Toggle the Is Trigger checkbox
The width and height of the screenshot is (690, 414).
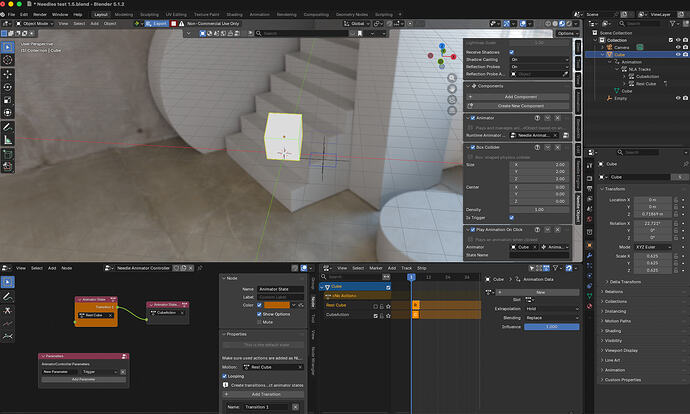[511, 217]
